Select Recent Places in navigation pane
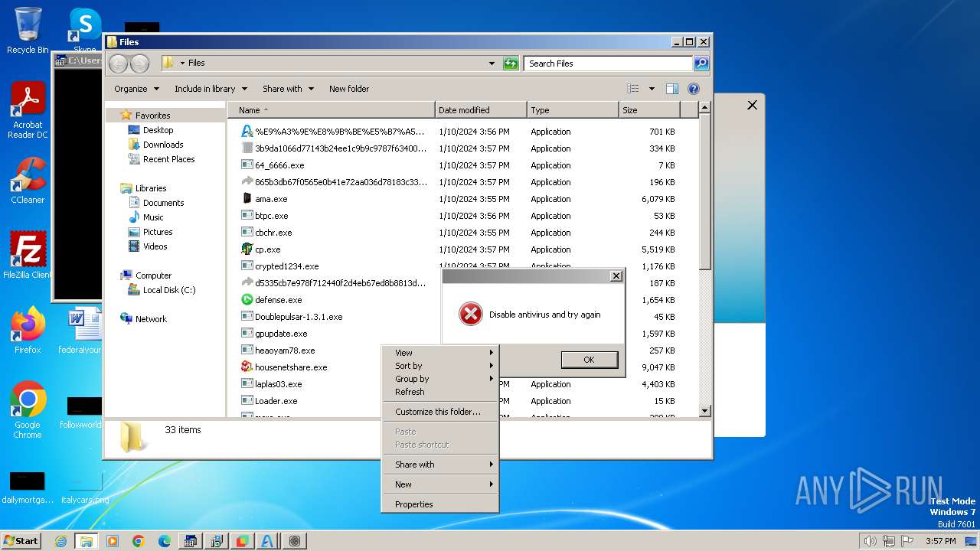Image resolution: width=980 pixels, height=551 pixels. tap(168, 159)
